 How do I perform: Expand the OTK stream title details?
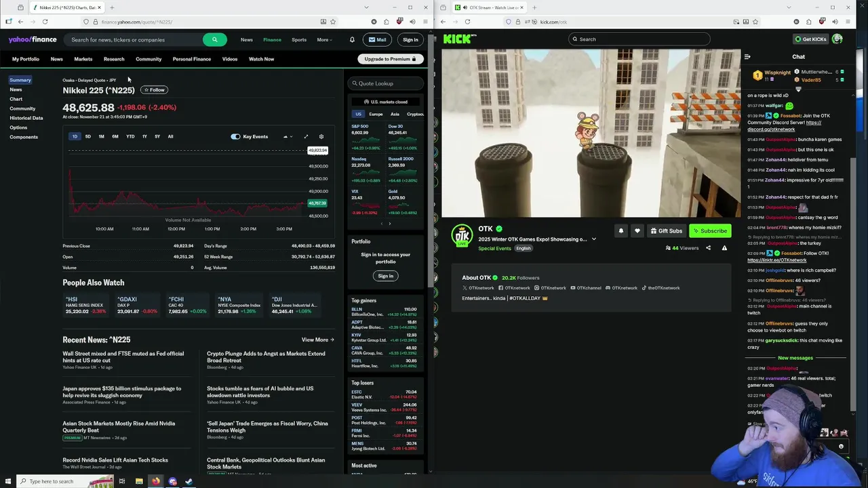point(593,239)
